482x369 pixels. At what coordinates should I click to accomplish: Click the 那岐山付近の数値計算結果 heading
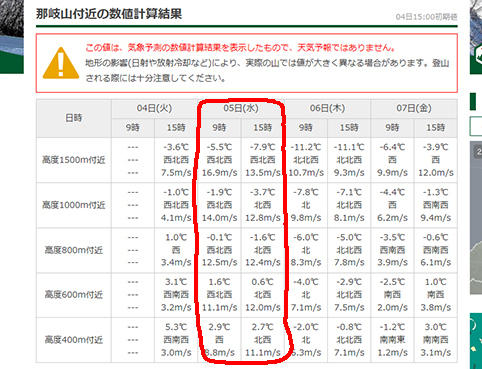[109, 14]
